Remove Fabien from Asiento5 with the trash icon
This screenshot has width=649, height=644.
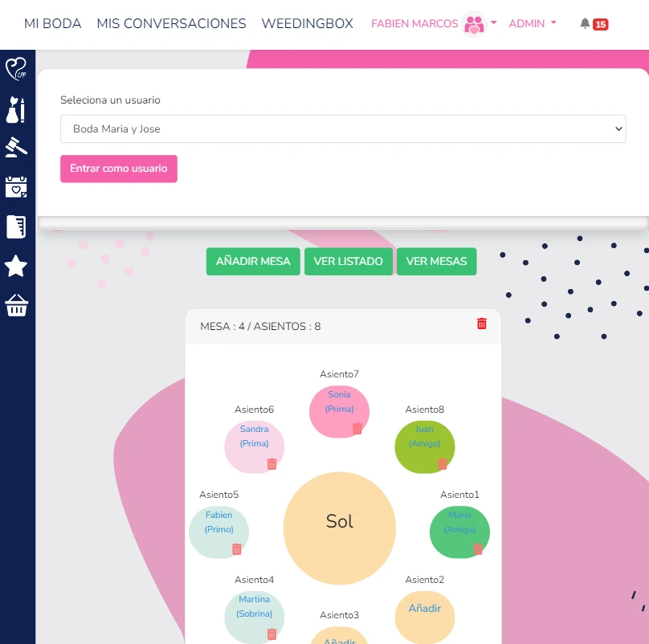click(237, 549)
